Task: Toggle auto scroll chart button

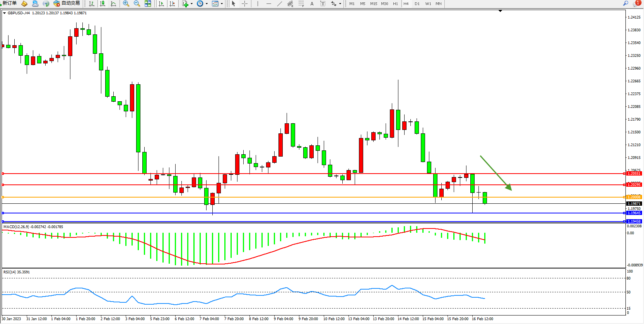Action: (x=161, y=3)
